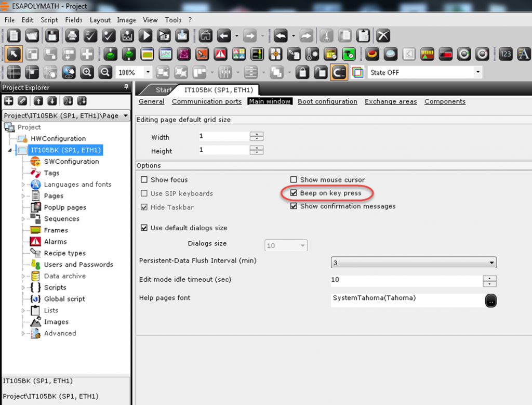Image resolution: width=532 pixels, height=405 pixels.
Task: Expand the Pages tree node
Action: (x=23, y=196)
